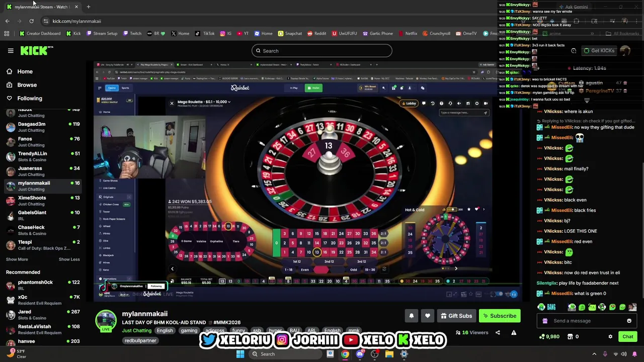
Task: Open the browser apps grid icon
Action: click(7, 34)
